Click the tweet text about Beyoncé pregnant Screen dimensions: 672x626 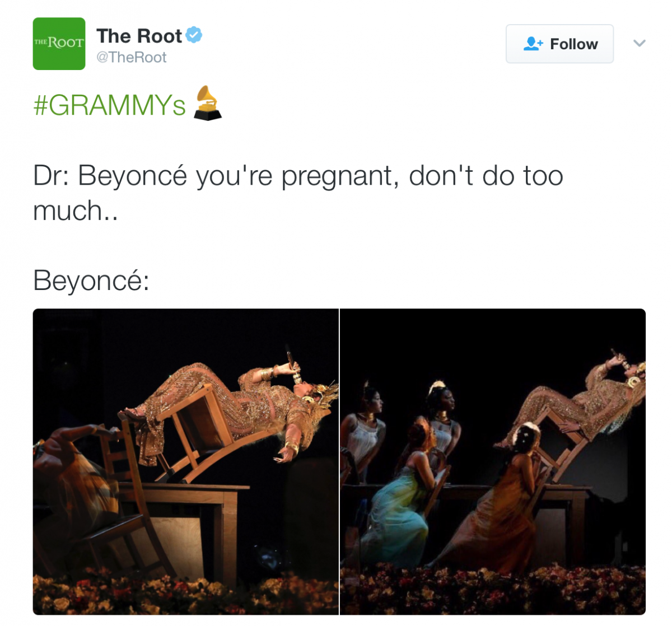298,193
